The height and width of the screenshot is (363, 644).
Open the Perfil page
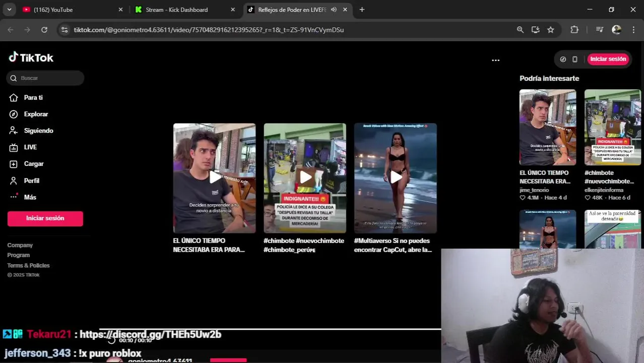(32, 180)
